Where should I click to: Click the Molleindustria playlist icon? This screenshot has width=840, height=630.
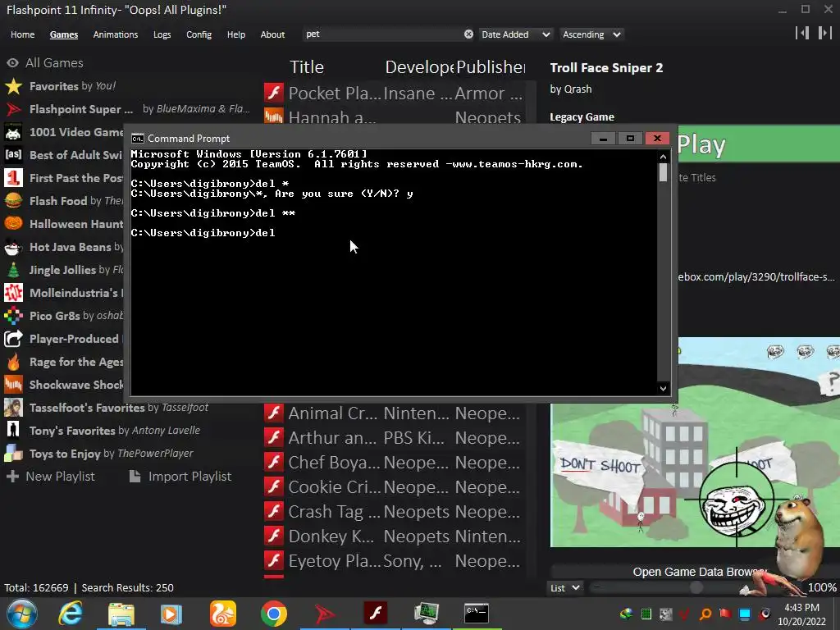(13, 293)
